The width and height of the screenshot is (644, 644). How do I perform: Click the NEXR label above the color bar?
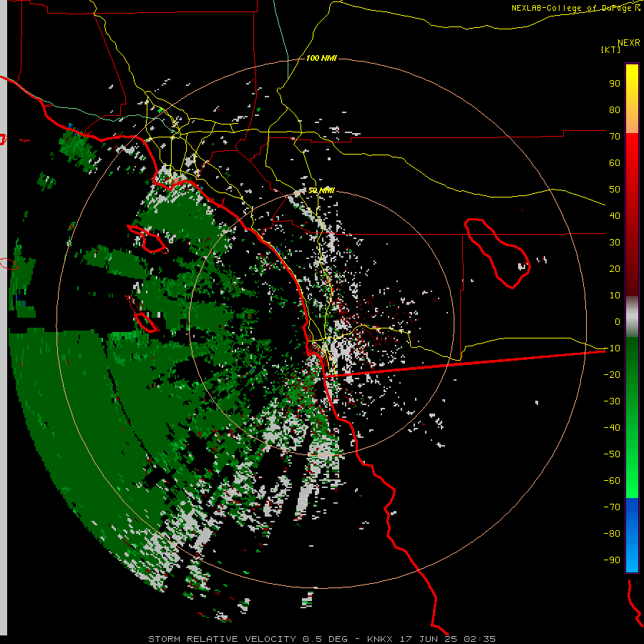point(629,43)
